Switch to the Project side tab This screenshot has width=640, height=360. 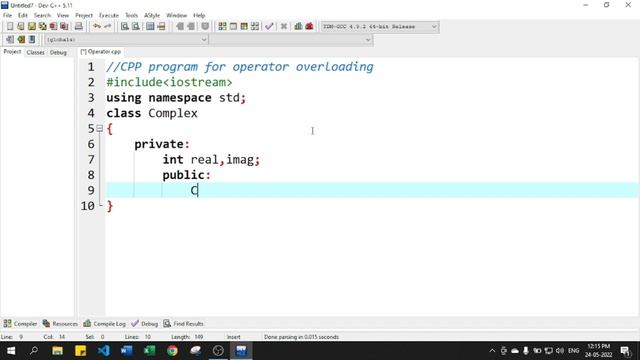tap(12, 52)
